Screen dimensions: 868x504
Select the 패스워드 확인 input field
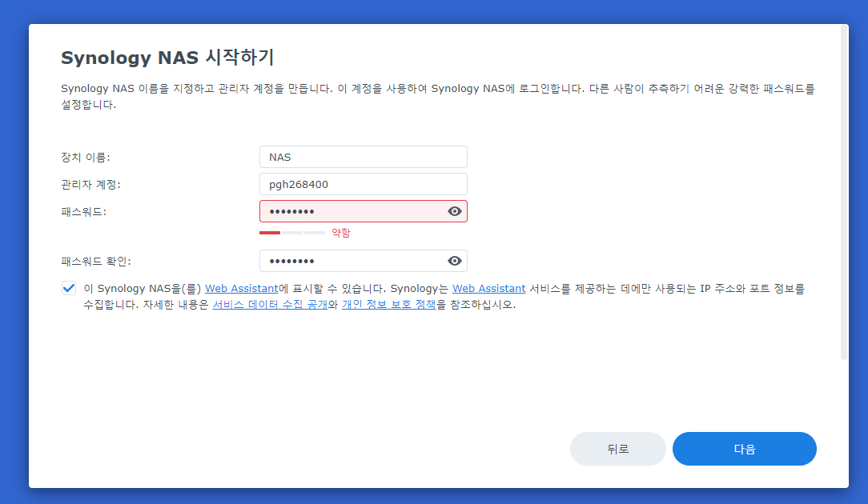pos(364,261)
